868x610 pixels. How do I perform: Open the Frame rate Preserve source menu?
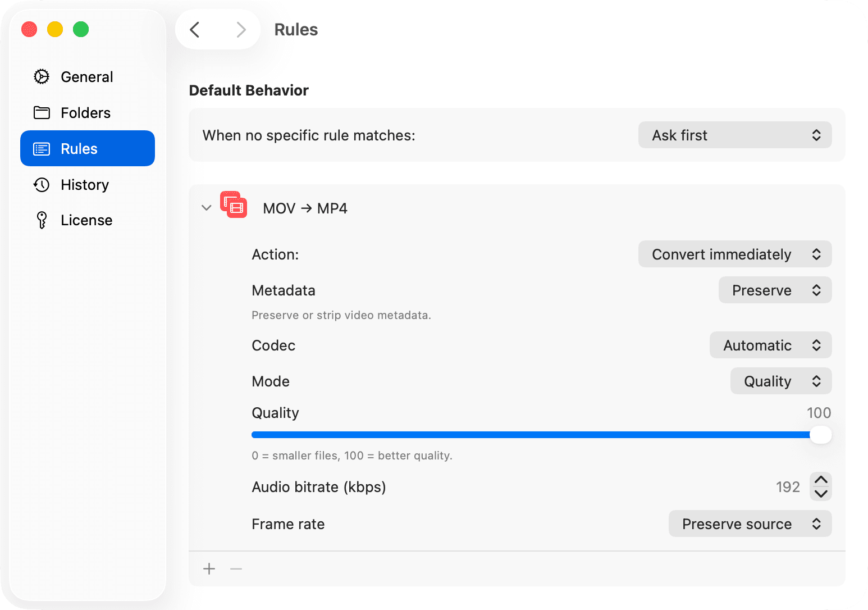(750, 523)
